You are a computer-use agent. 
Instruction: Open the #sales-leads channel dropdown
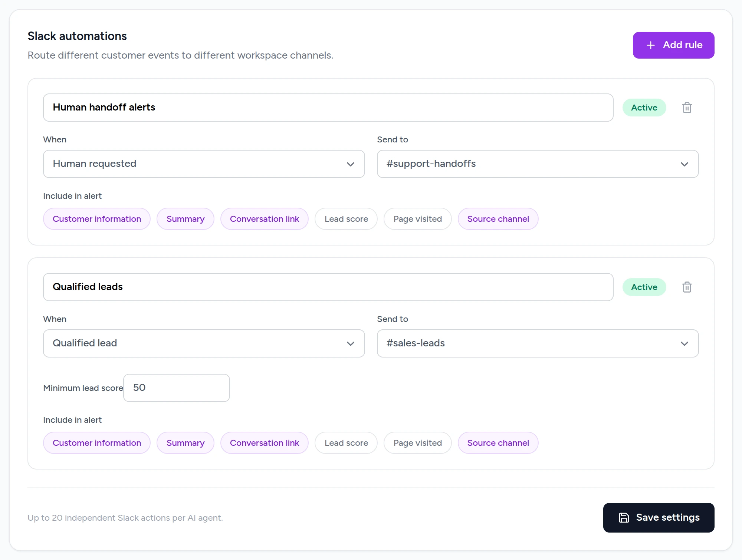pyautogui.click(x=538, y=343)
